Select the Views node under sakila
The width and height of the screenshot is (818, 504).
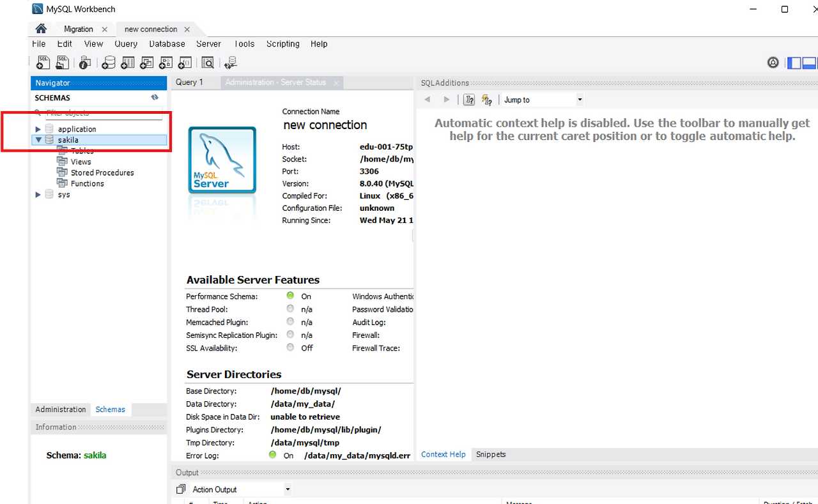click(81, 162)
